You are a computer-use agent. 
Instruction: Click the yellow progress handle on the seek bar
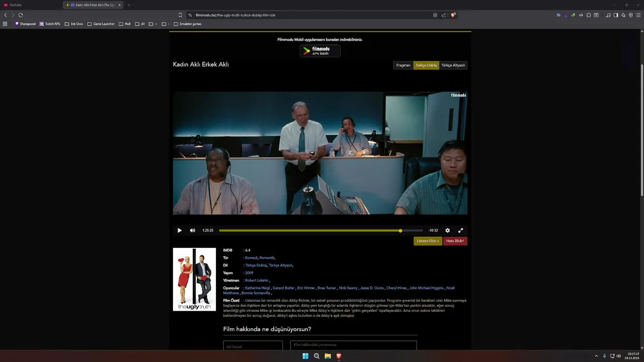[x=400, y=231]
